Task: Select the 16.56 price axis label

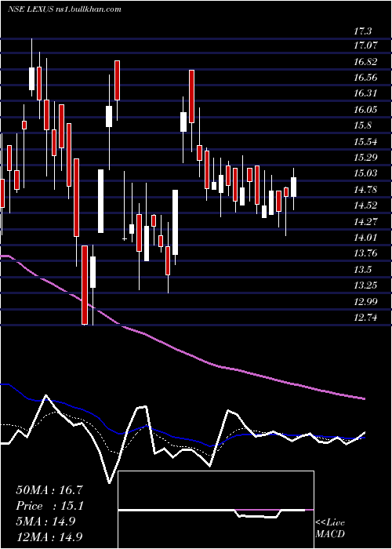Action: pos(366,78)
